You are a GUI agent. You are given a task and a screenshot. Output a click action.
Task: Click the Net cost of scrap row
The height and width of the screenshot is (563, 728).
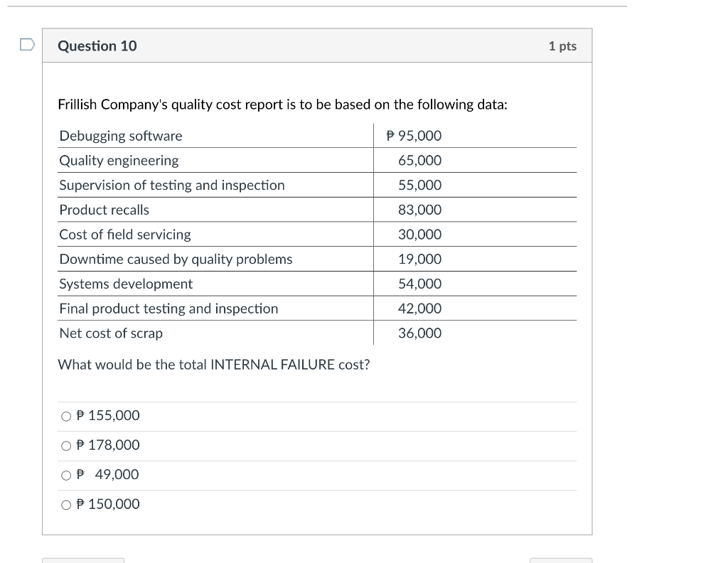point(112,333)
